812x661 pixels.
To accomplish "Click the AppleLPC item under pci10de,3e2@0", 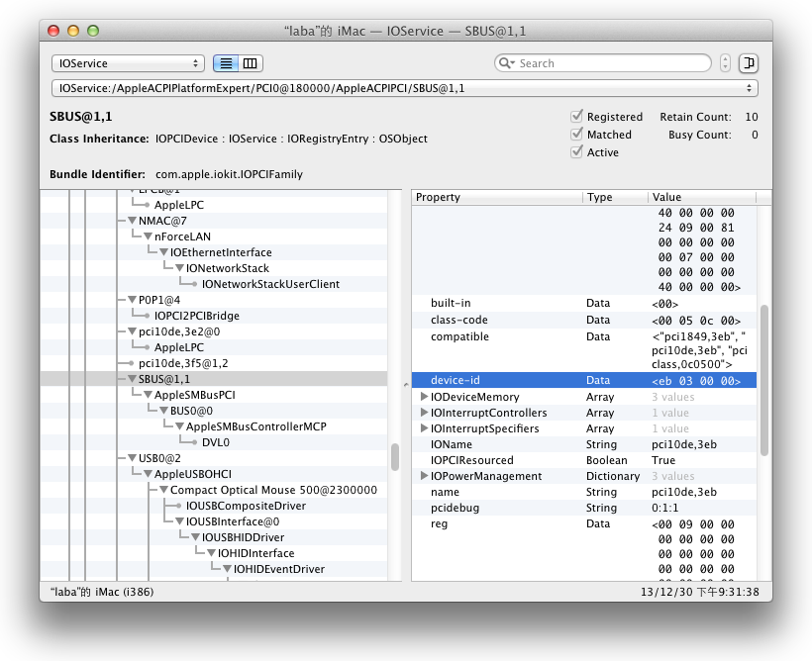I will point(178,347).
